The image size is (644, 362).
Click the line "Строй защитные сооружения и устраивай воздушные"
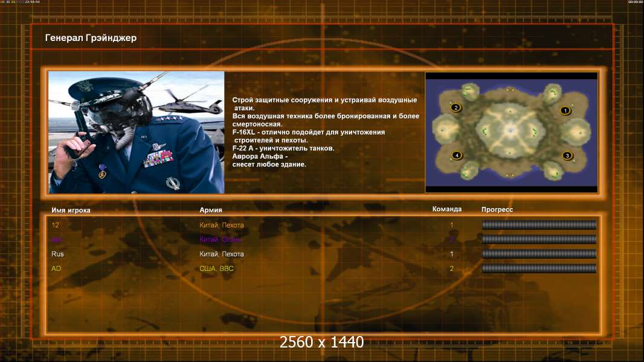pyautogui.click(x=324, y=100)
